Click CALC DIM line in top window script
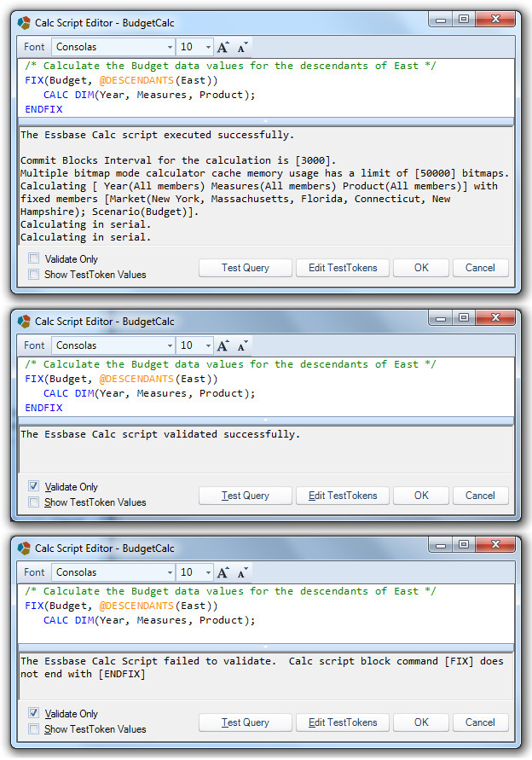This screenshot has width=532, height=760. [149, 95]
